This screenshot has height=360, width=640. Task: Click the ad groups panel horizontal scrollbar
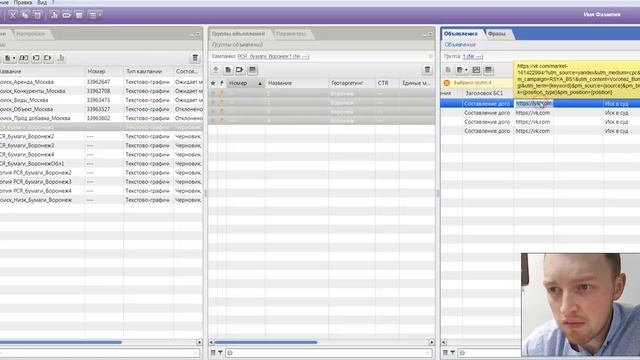[266, 342]
